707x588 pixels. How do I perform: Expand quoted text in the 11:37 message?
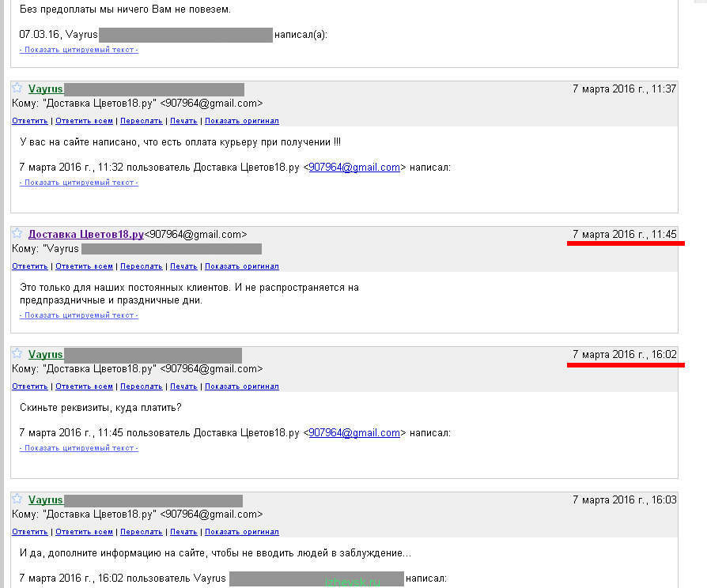pyautogui.click(x=79, y=183)
